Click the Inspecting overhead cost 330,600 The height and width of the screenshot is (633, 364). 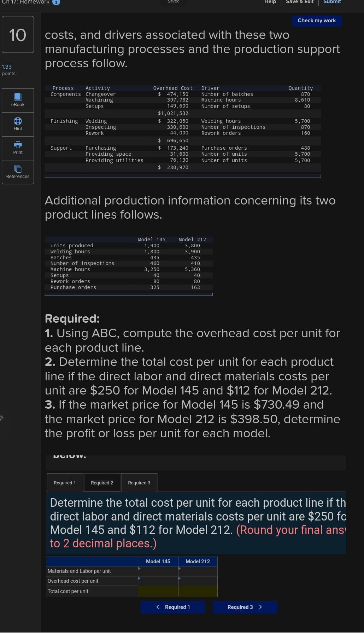coord(177,127)
